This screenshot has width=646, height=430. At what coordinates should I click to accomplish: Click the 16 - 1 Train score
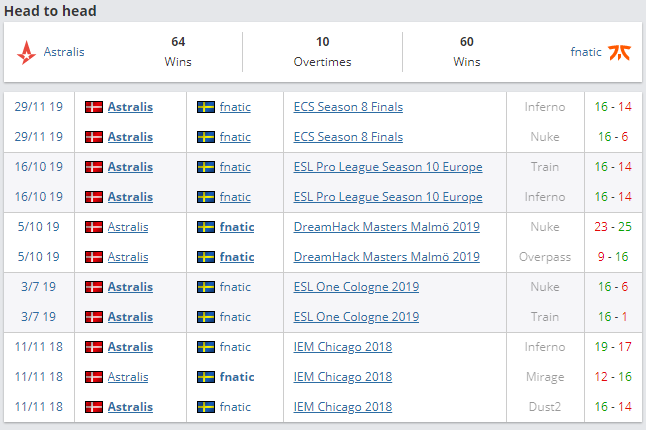click(x=614, y=317)
